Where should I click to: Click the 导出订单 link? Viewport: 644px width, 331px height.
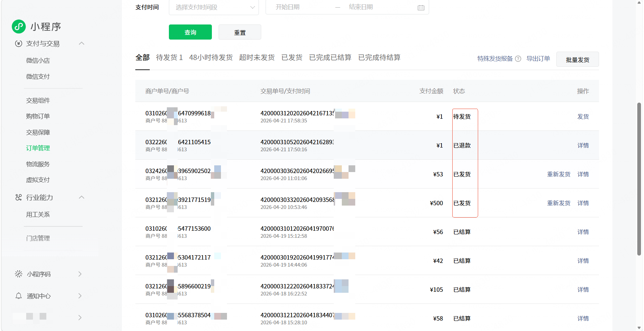pyautogui.click(x=538, y=59)
